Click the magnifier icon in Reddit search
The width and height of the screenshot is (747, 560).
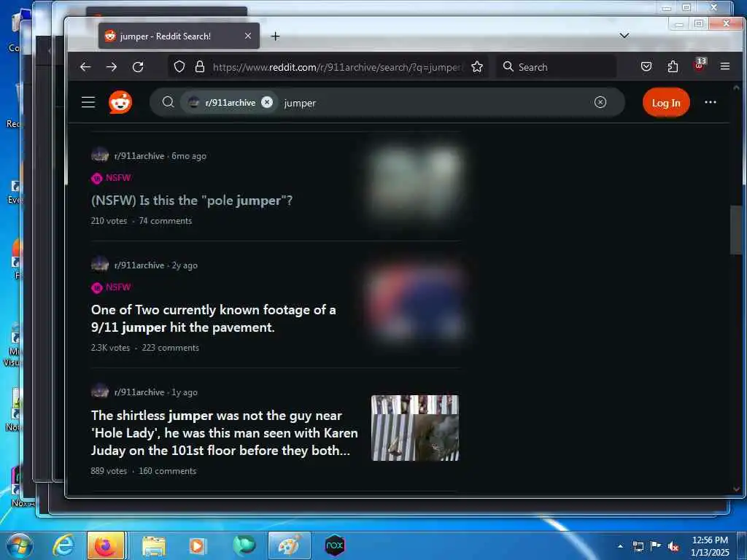click(168, 102)
